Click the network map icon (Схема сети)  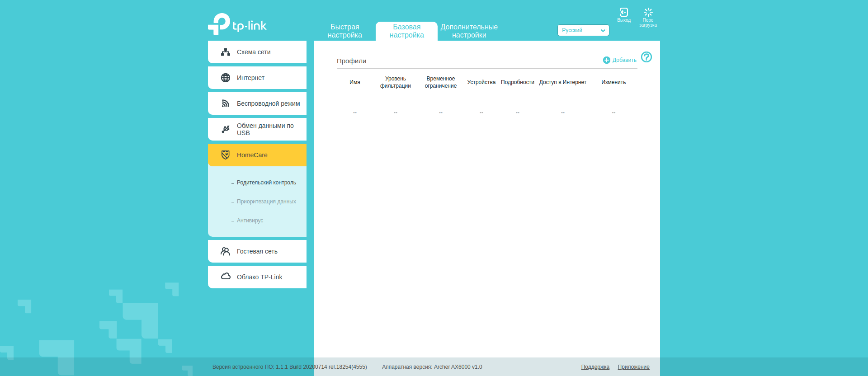pyautogui.click(x=226, y=52)
